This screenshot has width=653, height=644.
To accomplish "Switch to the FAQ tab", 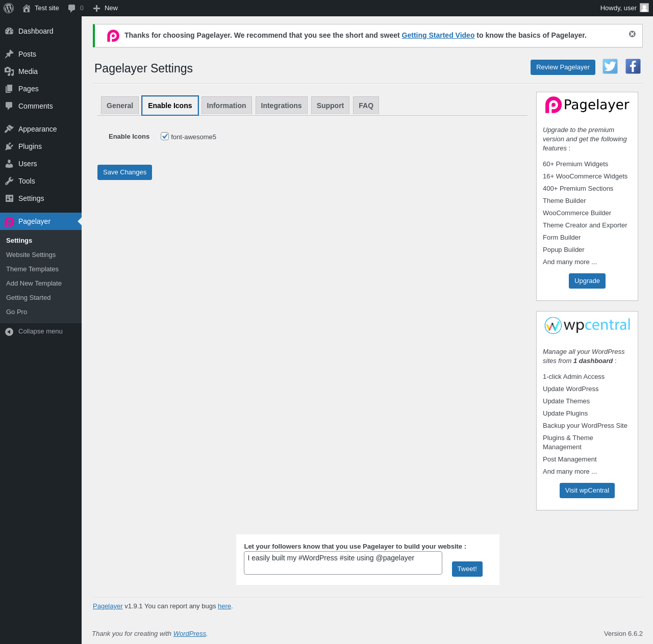I will click(x=366, y=106).
